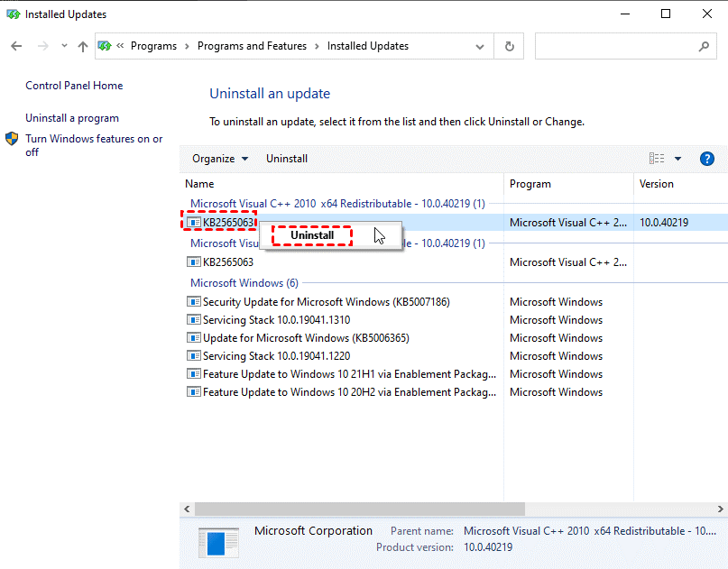
Task: Collapse the Microsoft Windows (6) group
Action: [244, 282]
